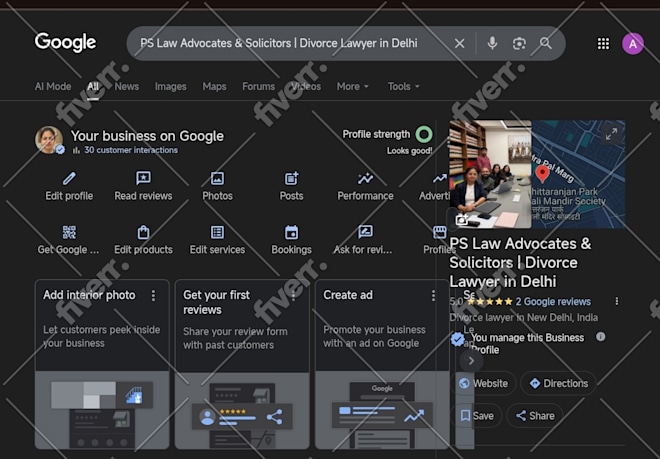Screen dimensions: 660x459
Task: Open Edit services list icon
Action: [x=217, y=232]
